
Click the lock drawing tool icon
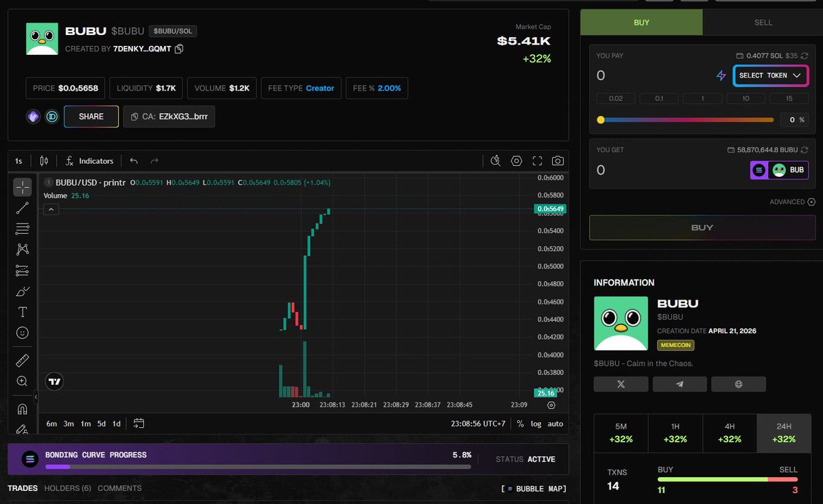point(22,429)
